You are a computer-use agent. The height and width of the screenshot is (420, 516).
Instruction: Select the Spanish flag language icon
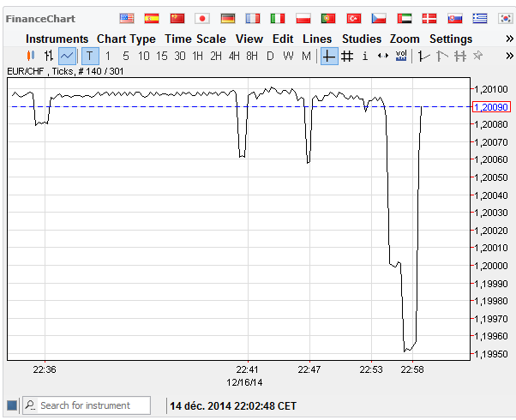tap(152, 18)
